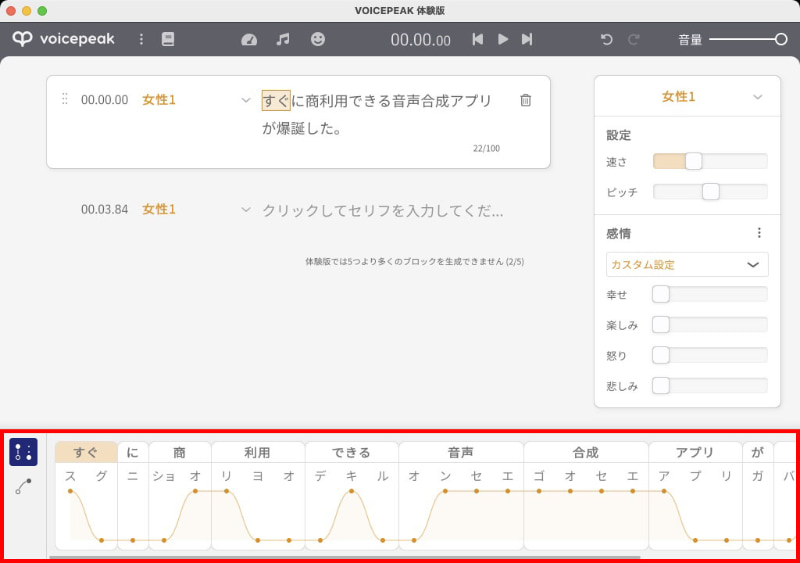Open the 女性1 narrator dropdown in side panel
The height and width of the screenshot is (563, 800).
(687, 96)
